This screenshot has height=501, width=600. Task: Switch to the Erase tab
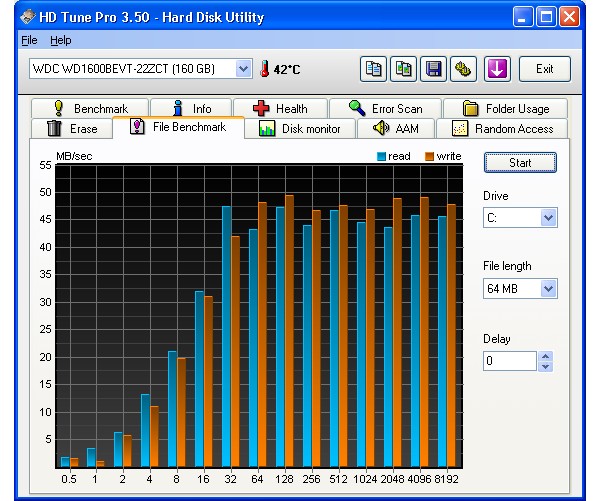71,128
